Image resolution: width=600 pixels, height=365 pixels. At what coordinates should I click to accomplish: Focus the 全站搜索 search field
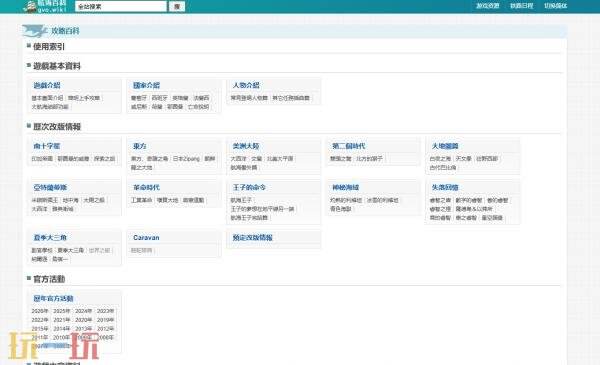[x=121, y=7]
